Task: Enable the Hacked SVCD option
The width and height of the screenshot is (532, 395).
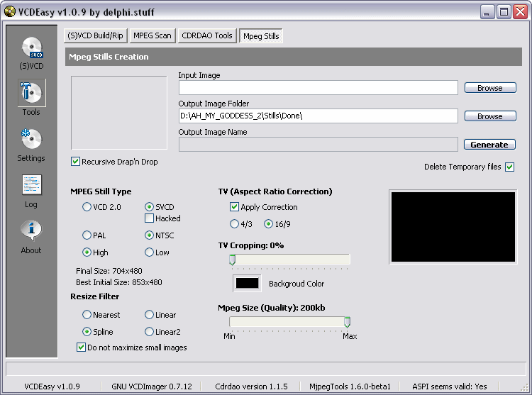Action: click(150, 218)
